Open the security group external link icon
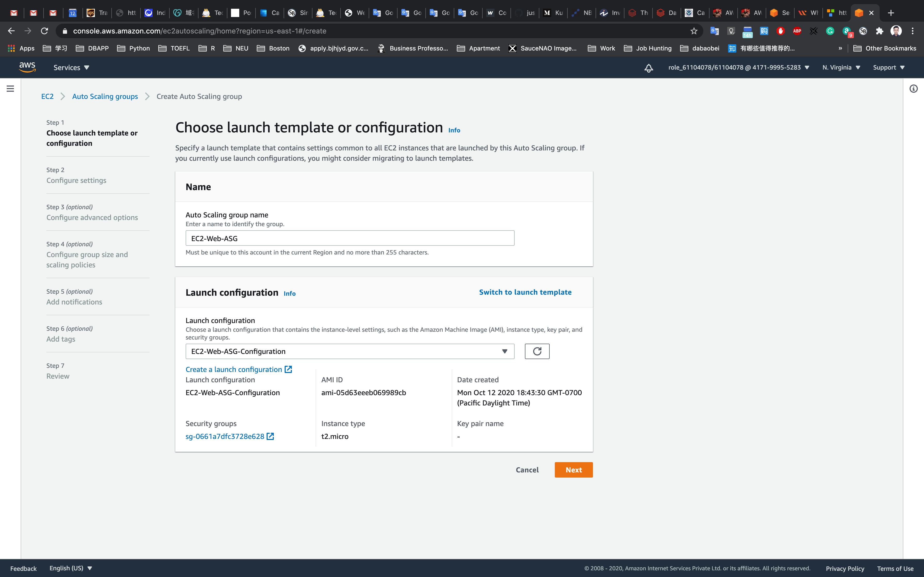 (x=270, y=436)
